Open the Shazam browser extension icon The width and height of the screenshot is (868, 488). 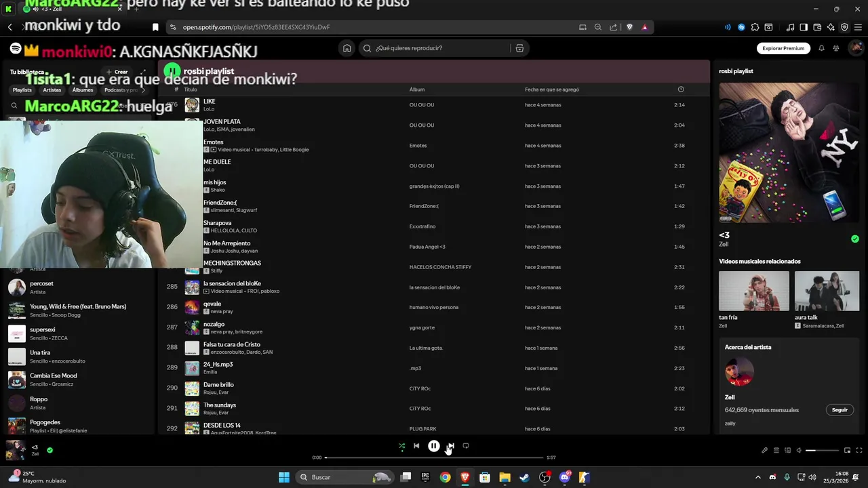[x=741, y=27]
